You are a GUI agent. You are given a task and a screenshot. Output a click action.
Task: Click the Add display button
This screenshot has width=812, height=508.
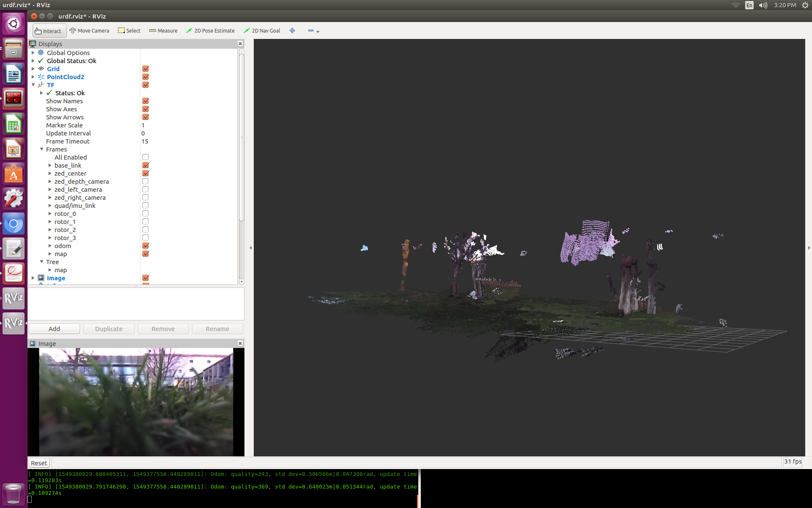point(54,329)
